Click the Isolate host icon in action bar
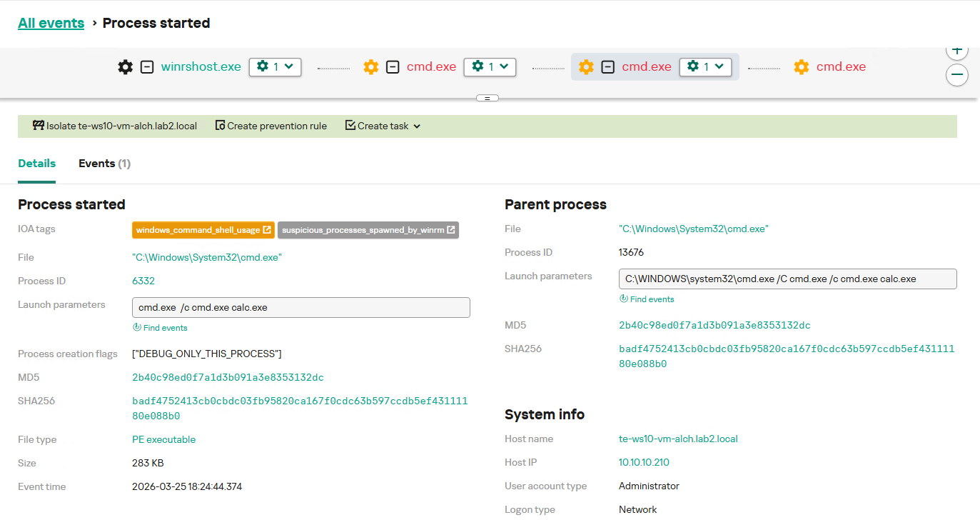 [39, 126]
